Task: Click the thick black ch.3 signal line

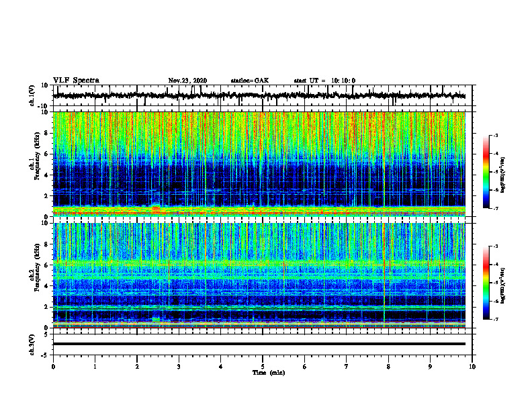Action: (x=259, y=344)
